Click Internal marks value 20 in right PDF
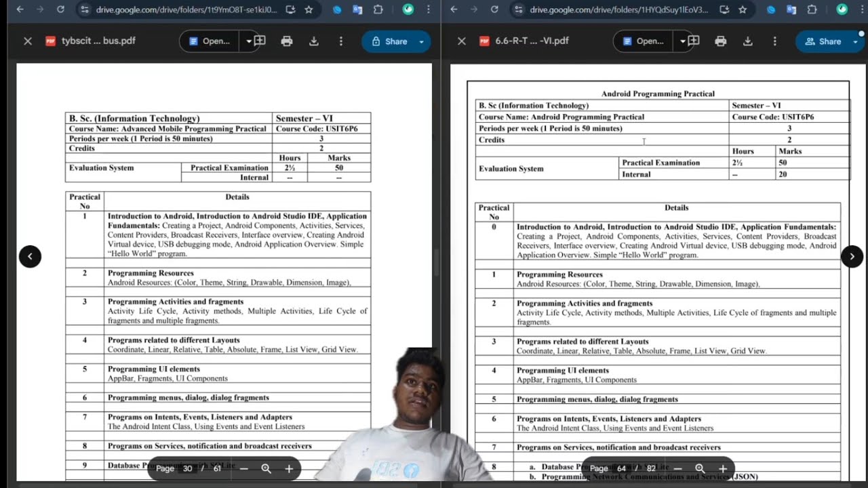 point(783,174)
